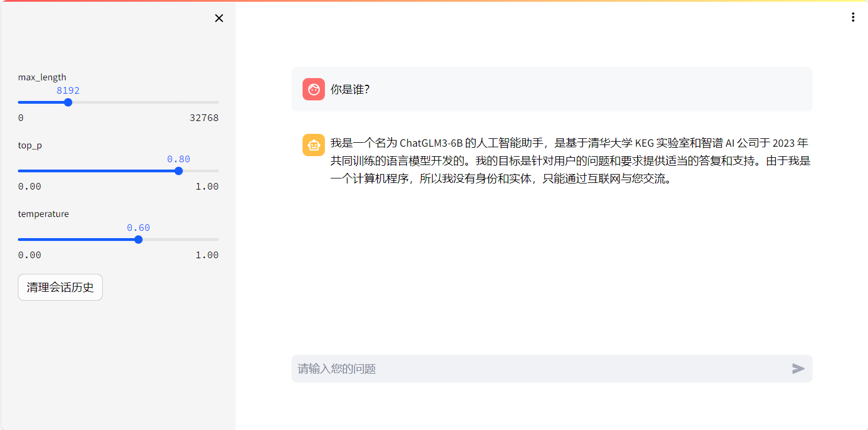Click the top_p slider handle
868x430 pixels.
179,171
